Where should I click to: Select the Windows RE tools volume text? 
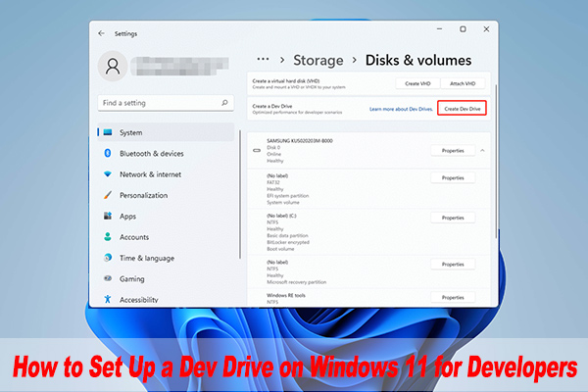286,295
